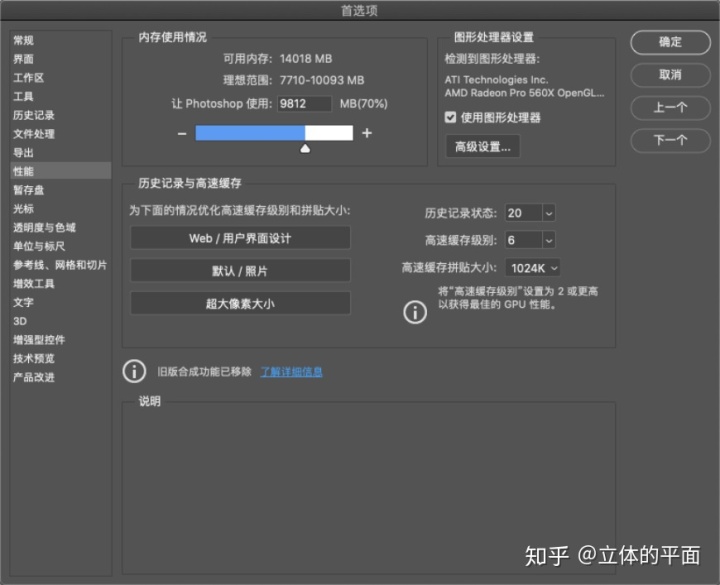The width and height of the screenshot is (720, 585).
Task: Open the 光标 preferences section
Action: pos(60,209)
